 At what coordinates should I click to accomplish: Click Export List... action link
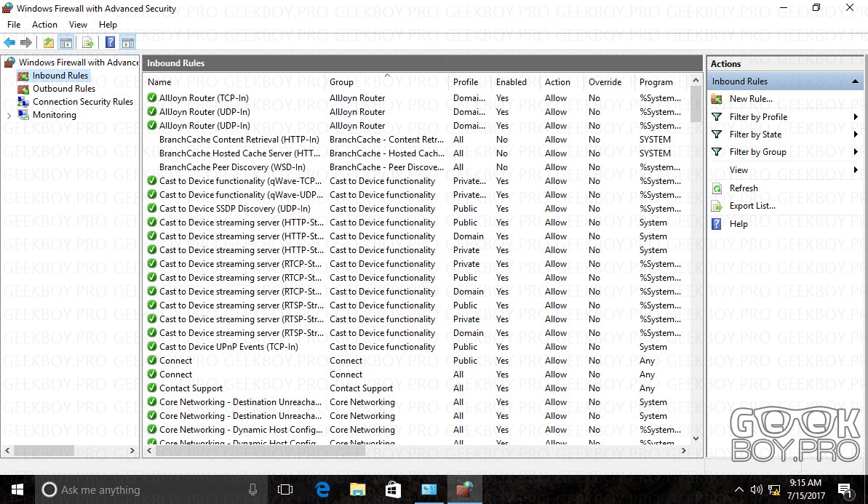pyautogui.click(x=752, y=206)
